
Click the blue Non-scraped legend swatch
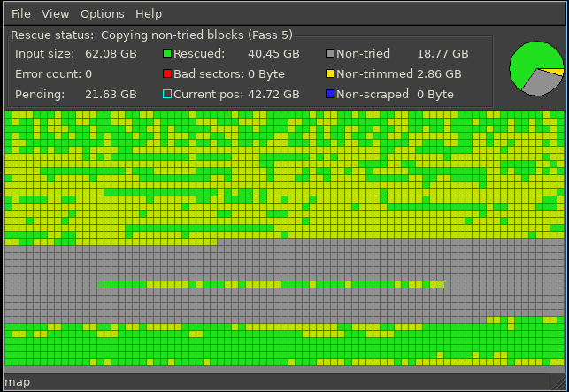pyautogui.click(x=330, y=95)
